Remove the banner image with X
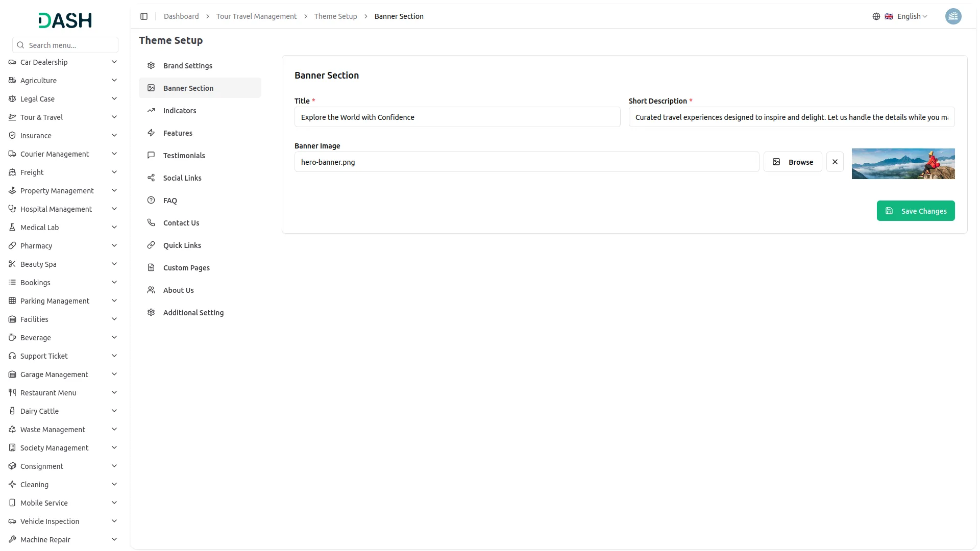Image resolution: width=980 pixels, height=551 pixels. (x=835, y=162)
